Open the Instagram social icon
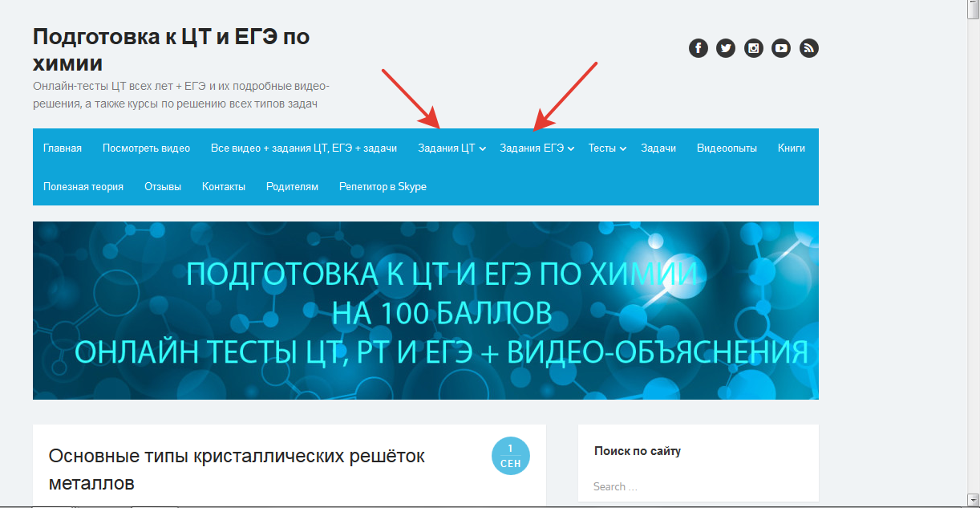Image resolution: width=980 pixels, height=508 pixels. (x=754, y=48)
